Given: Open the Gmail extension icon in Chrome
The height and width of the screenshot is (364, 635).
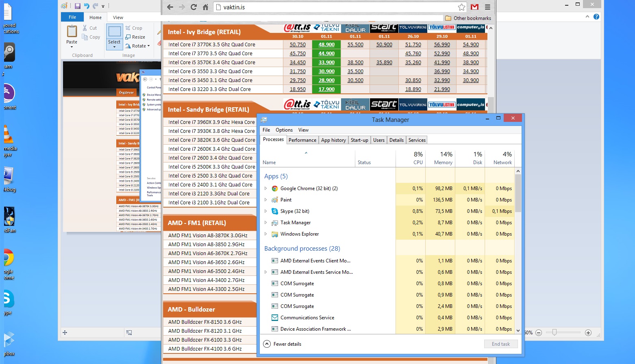Looking at the screenshot, I should [474, 7].
